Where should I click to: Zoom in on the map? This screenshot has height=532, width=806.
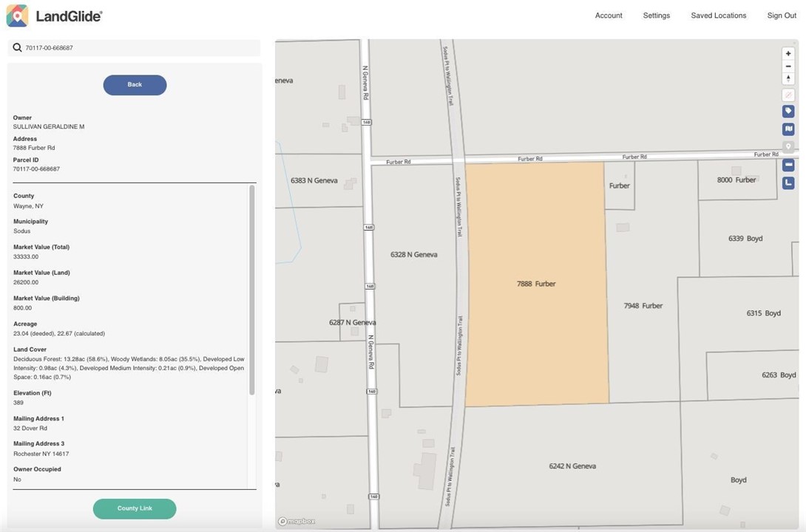click(x=788, y=54)
